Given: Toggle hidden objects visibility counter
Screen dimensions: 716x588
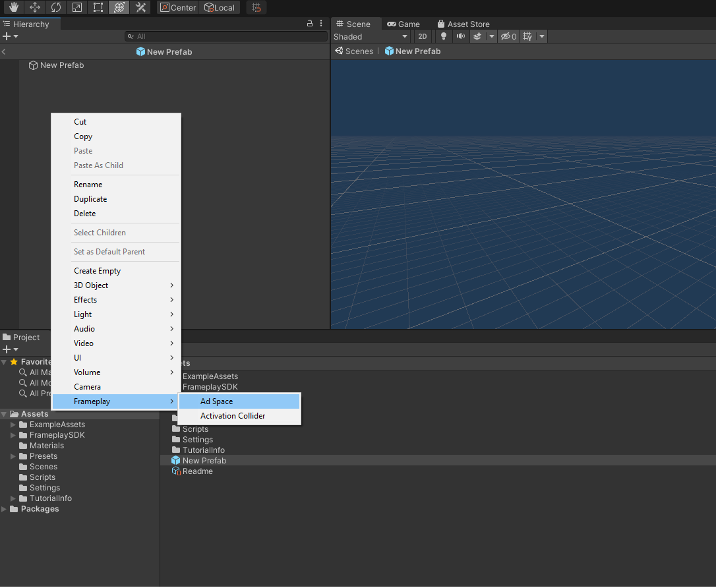Looking at the screenshot, I should (508, 36).
